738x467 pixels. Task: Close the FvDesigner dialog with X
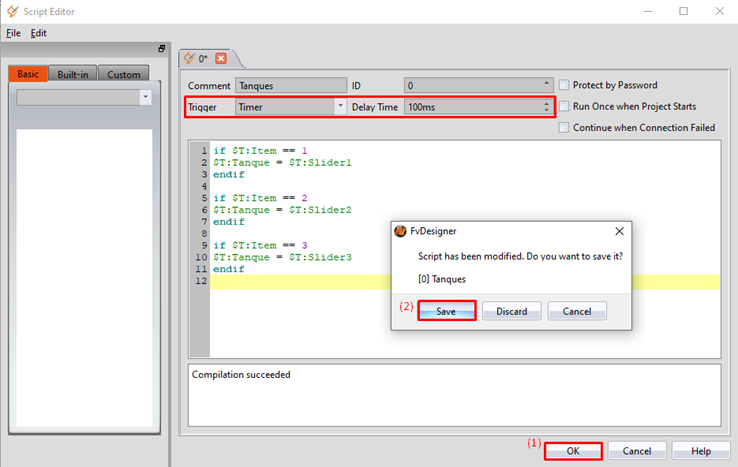click(x=619, y=230)
